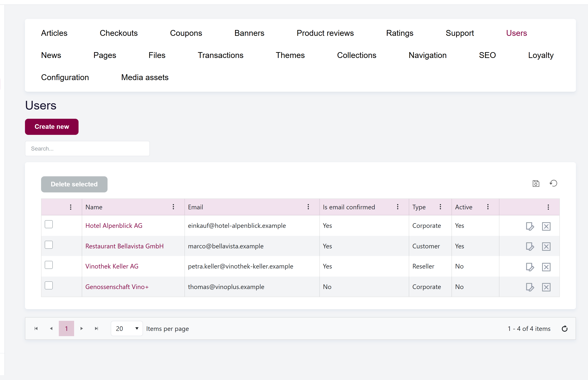The width and height of the screenshot is (588, 380).
Task: Click the Reseller type cell
Action: (430, 266)
